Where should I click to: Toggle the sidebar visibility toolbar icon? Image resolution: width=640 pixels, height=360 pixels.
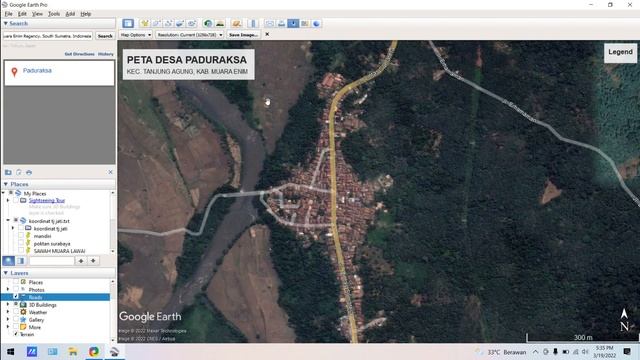(128, 23)
